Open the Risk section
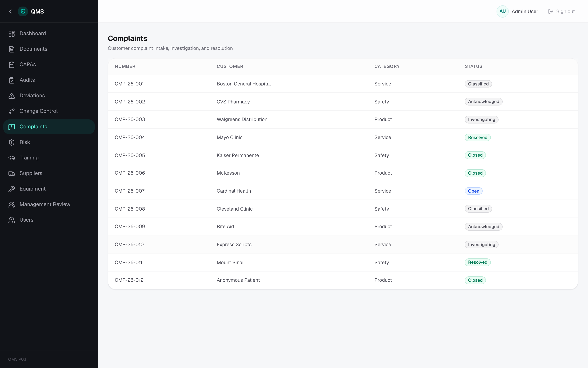The width and height of the screenshot is (588, 368). coord(49,142)
